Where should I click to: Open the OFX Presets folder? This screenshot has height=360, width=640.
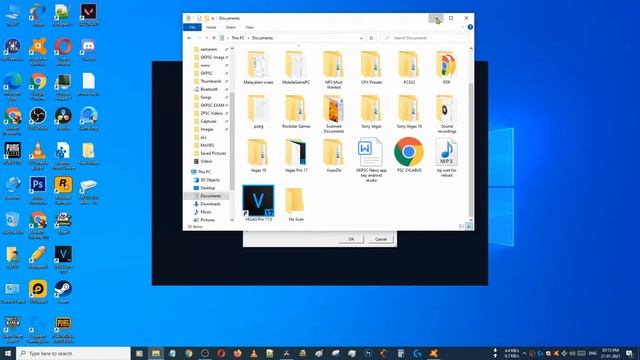click(x=371, y=68)
